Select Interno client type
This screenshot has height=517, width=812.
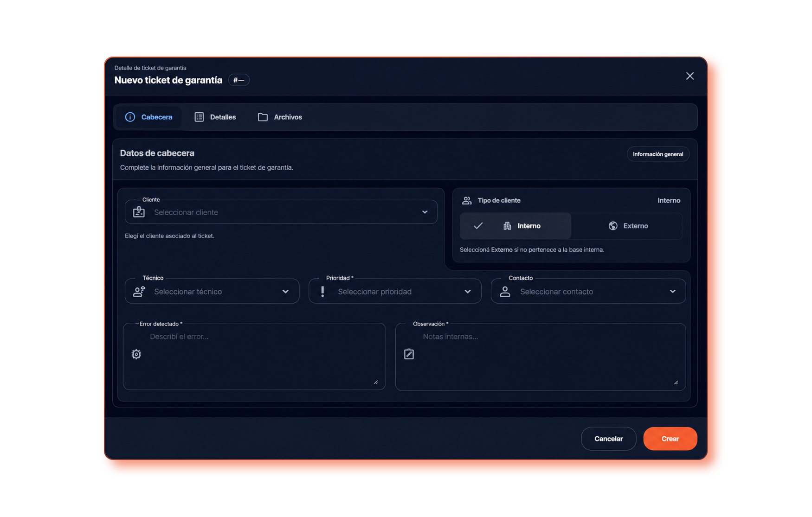516,226
